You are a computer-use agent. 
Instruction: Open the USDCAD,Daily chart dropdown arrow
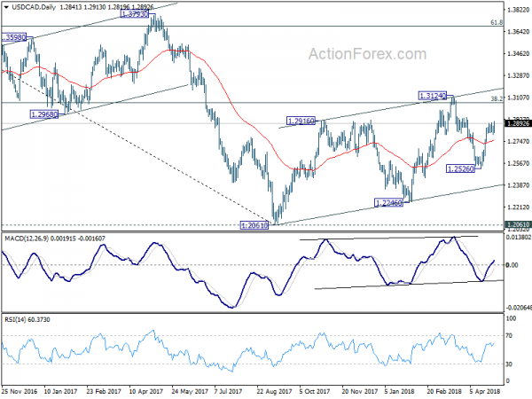[x=6, y=7]
